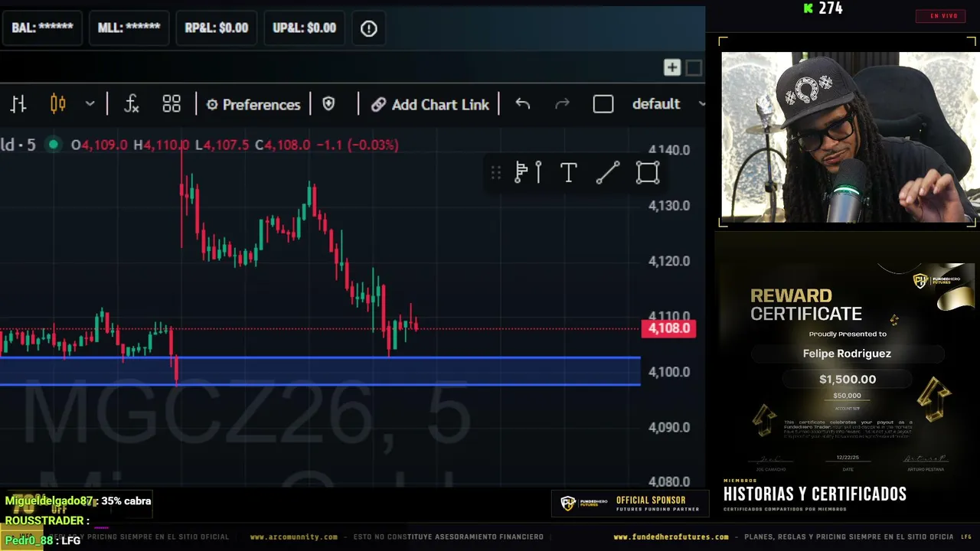Click the Kick logo beside viewer count
This screenshot has height=551, width=980.
click(x=808, y=8)
